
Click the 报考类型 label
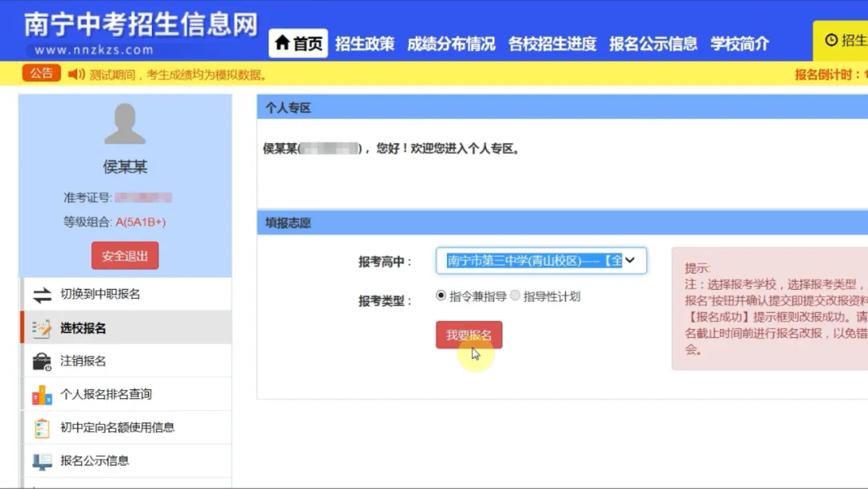pos(385,301)
